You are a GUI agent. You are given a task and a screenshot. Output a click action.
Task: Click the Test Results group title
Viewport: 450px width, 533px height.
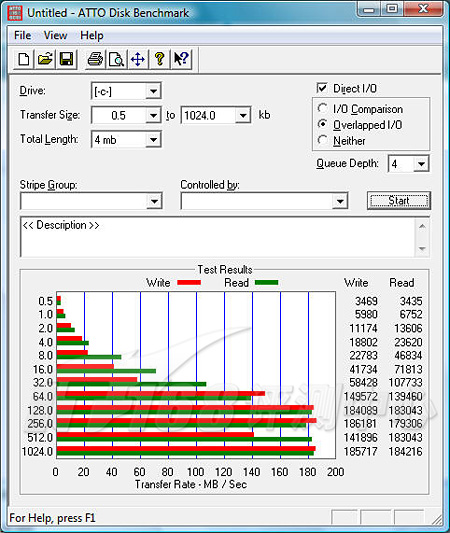(225, 270)
